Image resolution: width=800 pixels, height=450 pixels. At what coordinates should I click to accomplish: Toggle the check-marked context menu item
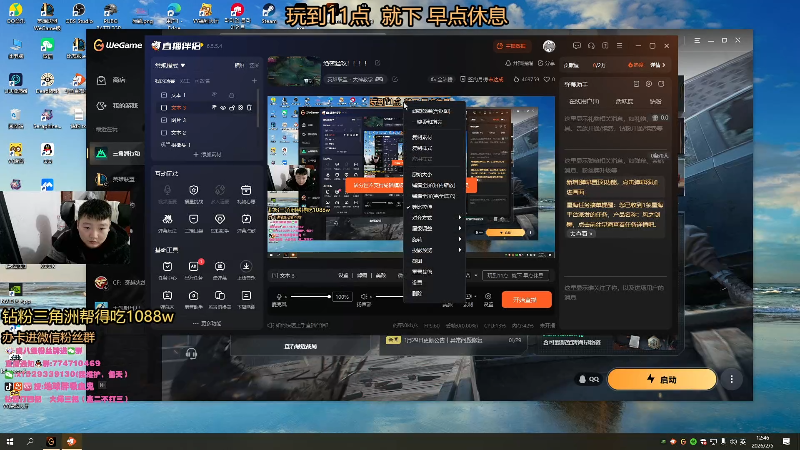[435, 207]
